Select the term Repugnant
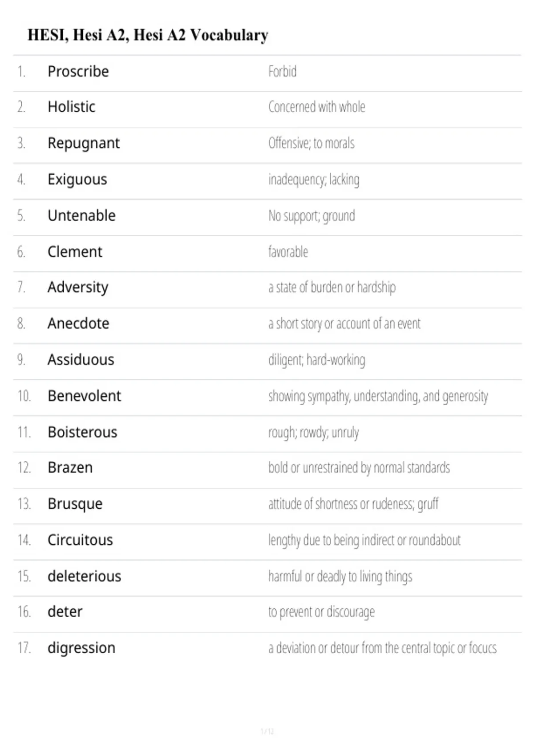 [x=84, y=143]
